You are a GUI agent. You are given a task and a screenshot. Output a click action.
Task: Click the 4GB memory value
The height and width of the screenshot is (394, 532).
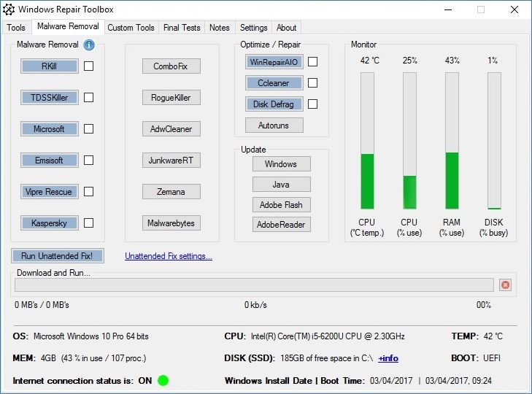pyautogui.click(x=48, y=358)
